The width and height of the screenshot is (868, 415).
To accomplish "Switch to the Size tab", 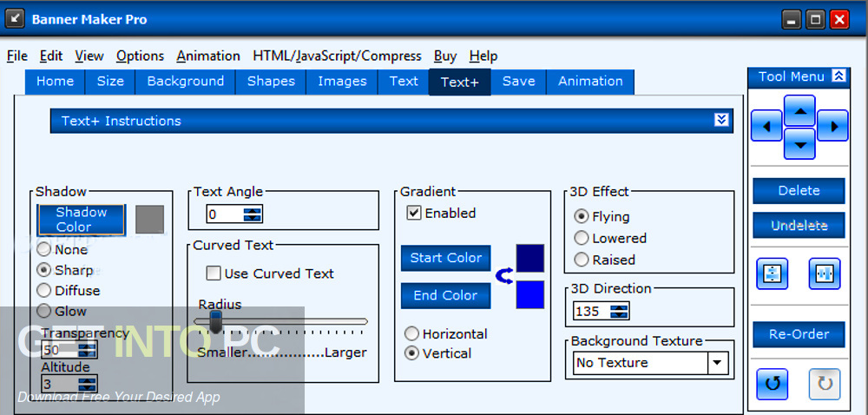I will pyautogui.click(x=110, y=82).
